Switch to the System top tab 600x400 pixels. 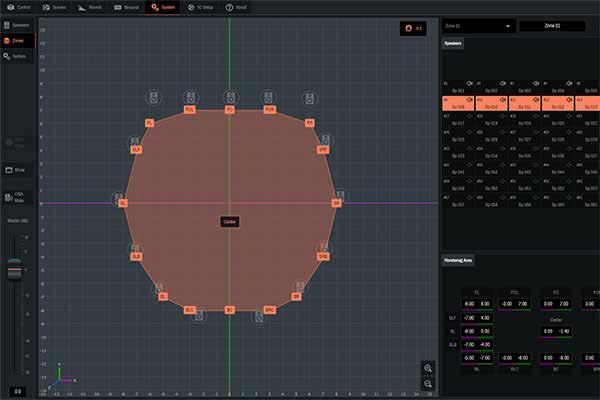pyautogui.click(x=163, y=7)
